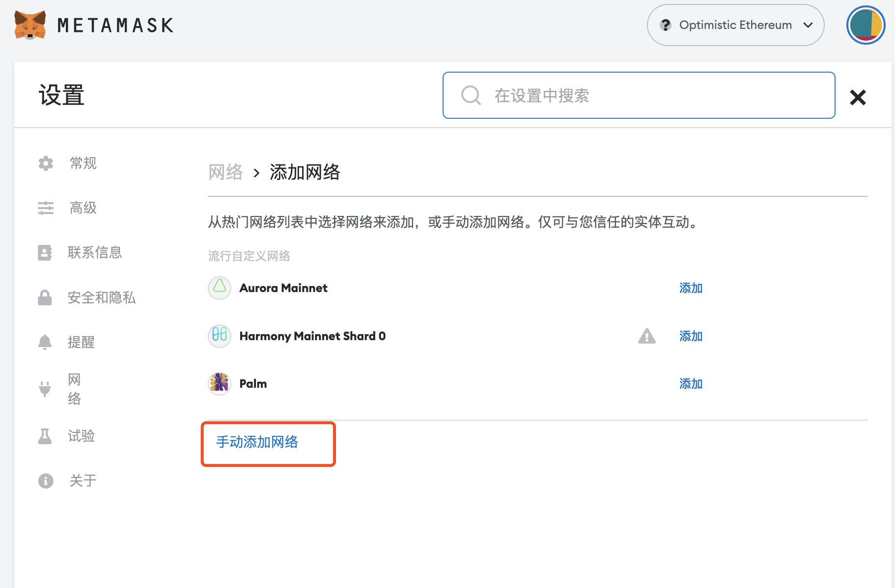Screen dimensions: 895x588
Task: Click the magnifier search icon
Action: [x=471, y=95]
